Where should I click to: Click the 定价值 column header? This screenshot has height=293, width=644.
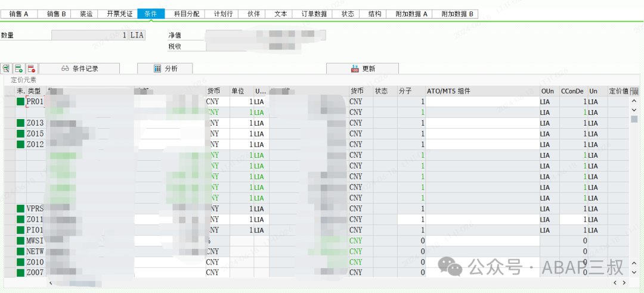(618, 91)
